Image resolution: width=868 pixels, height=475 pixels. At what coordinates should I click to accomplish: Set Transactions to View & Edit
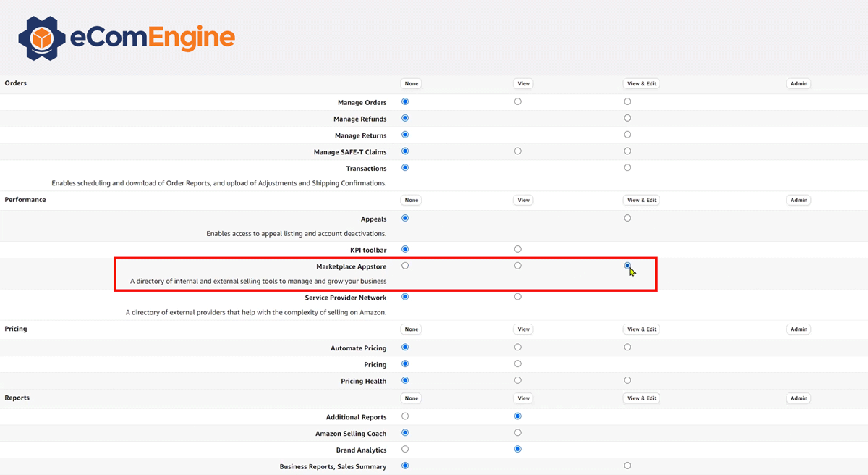click(627, 168)
